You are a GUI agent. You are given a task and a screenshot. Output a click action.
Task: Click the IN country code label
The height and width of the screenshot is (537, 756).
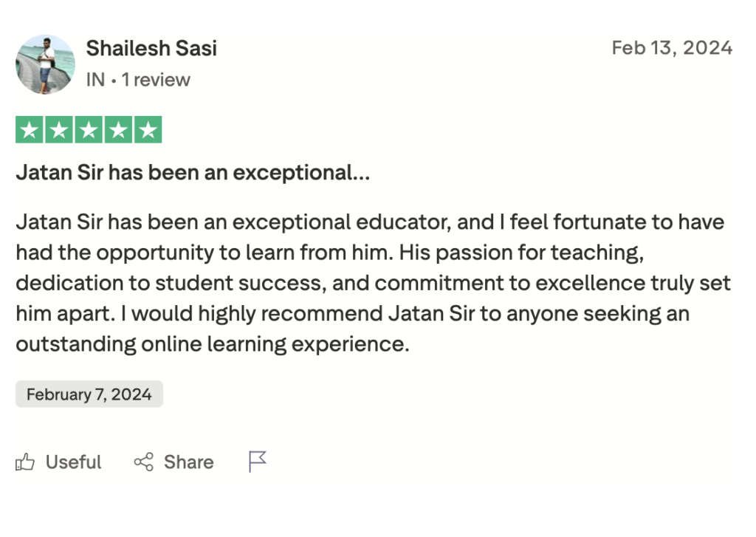95,80
